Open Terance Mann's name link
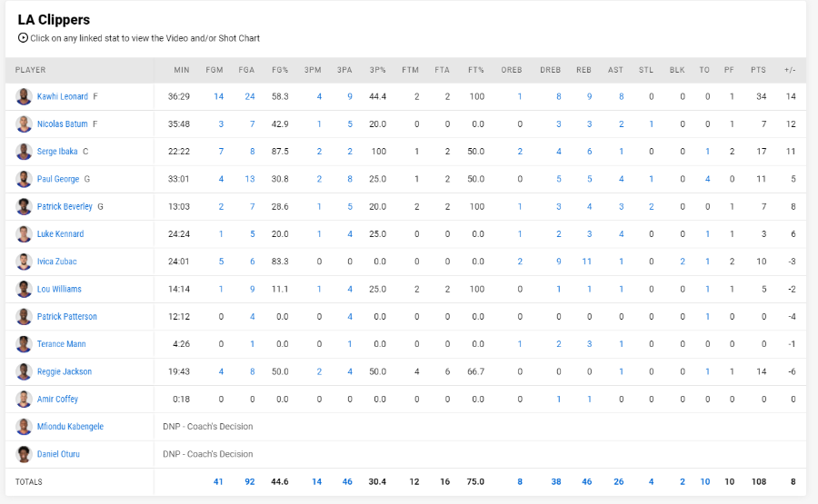 62,344
